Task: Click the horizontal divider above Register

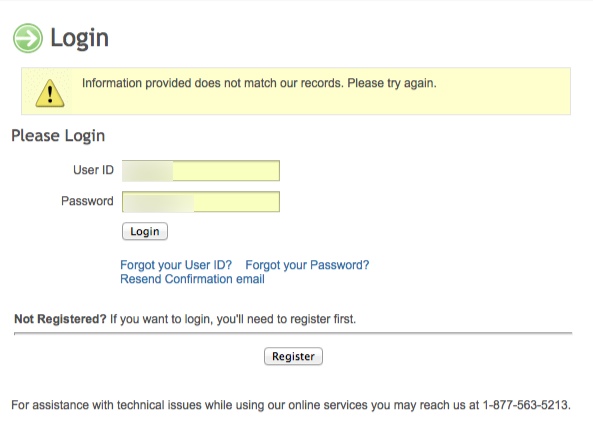Action: pyautogui.click(x=293, y=334)
